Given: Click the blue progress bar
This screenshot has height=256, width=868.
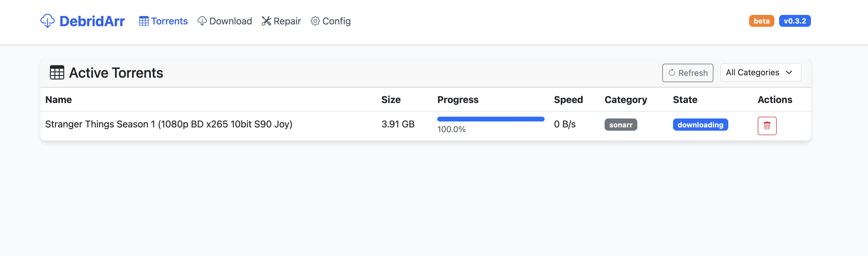Looking at the screenshot, I should click(x=490, y=119).
